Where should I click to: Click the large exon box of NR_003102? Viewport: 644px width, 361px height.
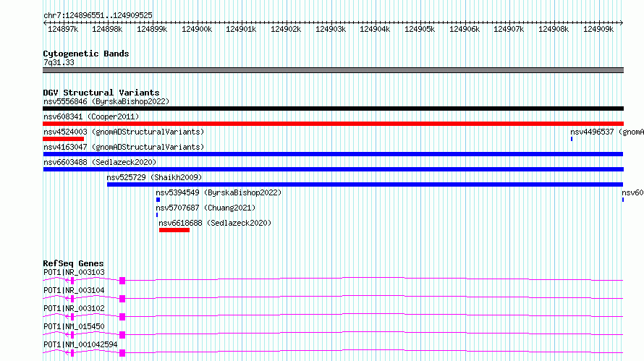pyautogui.click(x=122, y=317)
